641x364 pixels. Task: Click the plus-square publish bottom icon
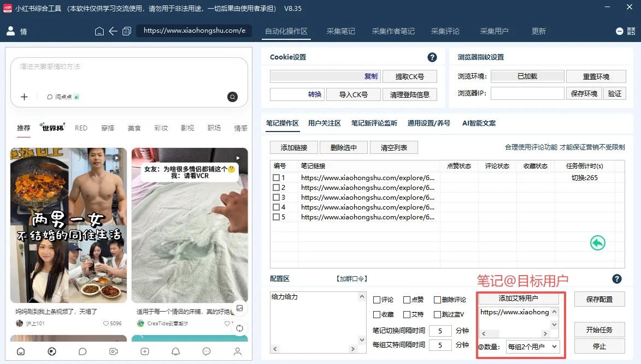pyautogui.click(x=145, y=351)
